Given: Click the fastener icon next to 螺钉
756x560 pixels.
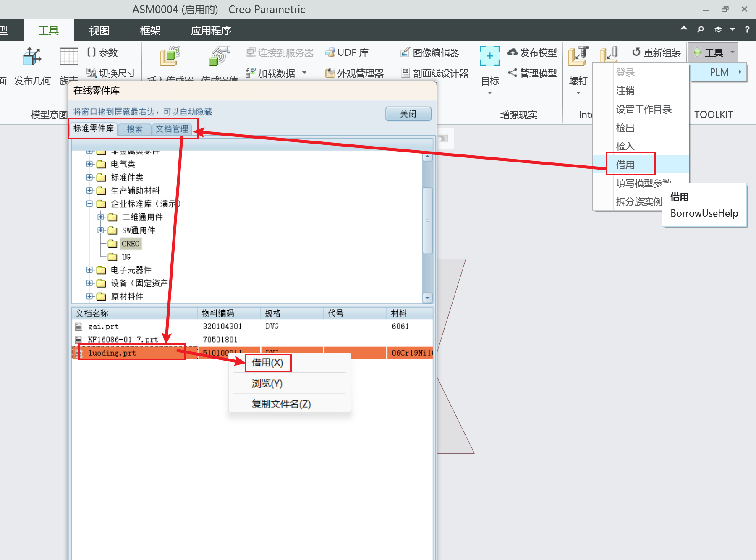Looking at the screenshot, I should click(x=609, y=55).
